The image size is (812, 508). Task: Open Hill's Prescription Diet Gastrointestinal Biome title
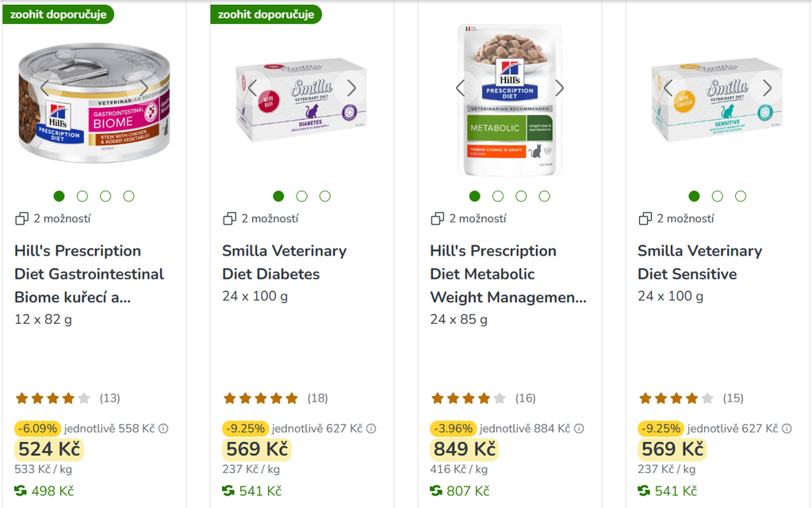89,274
